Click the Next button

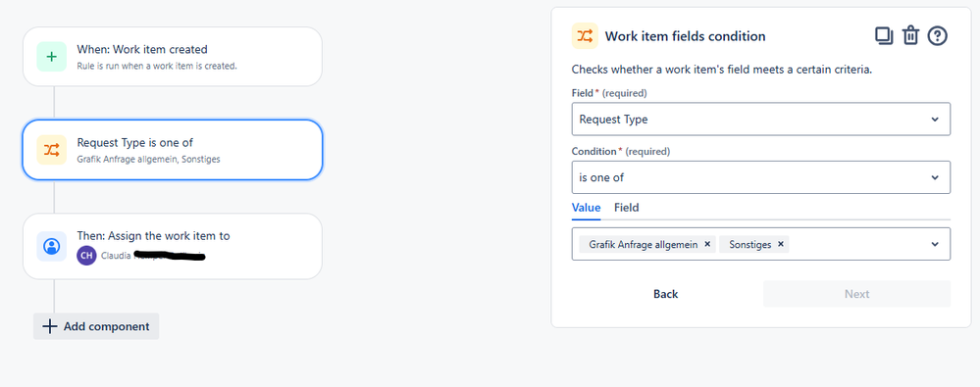[856, 294]
